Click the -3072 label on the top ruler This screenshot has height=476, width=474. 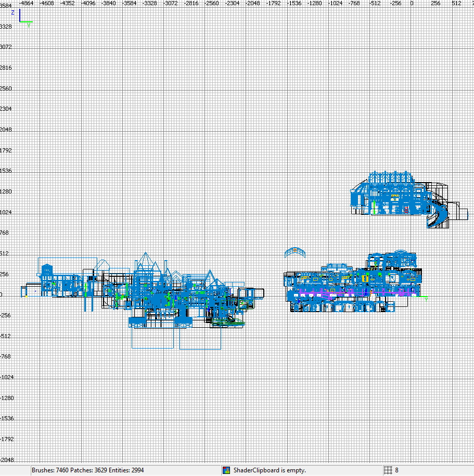[170, 3]
